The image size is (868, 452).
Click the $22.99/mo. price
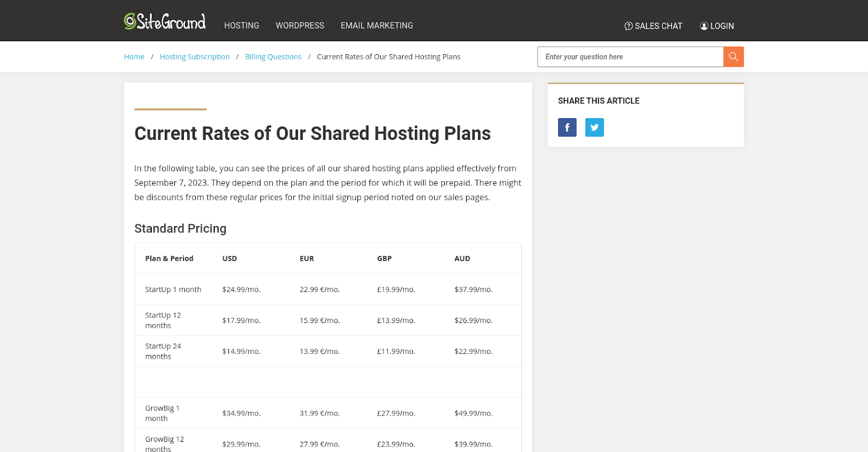coord(474,351)
